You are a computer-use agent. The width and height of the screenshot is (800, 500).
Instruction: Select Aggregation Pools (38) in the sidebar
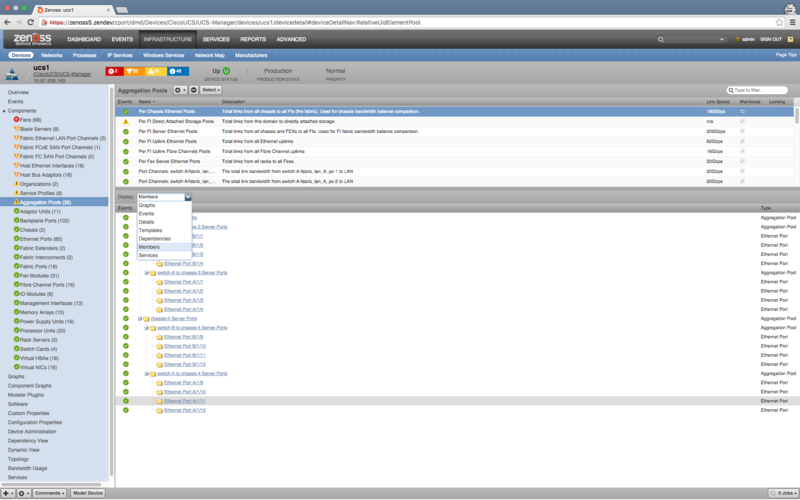click(54, 202)
